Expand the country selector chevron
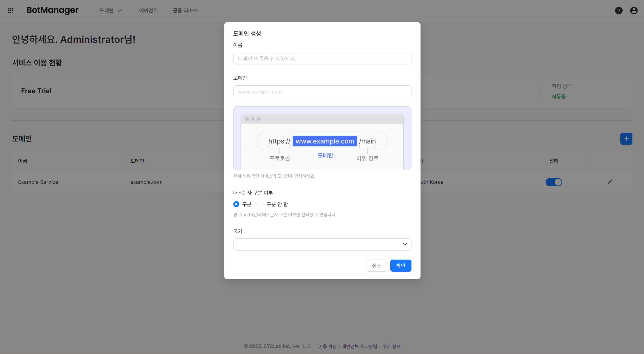Image resolution: width=644 pixels, height=354 pixels. [404, 244]
